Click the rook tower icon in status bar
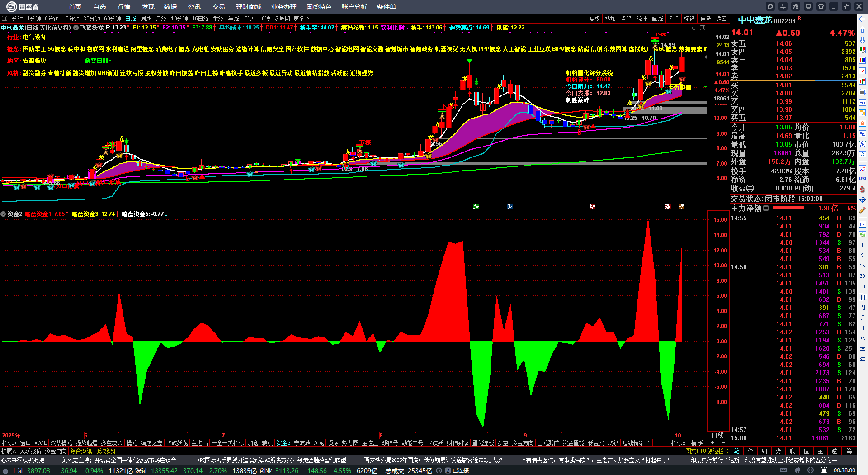Screen dimensions: 868x475 pyautogui.click(x=824, y=470)
